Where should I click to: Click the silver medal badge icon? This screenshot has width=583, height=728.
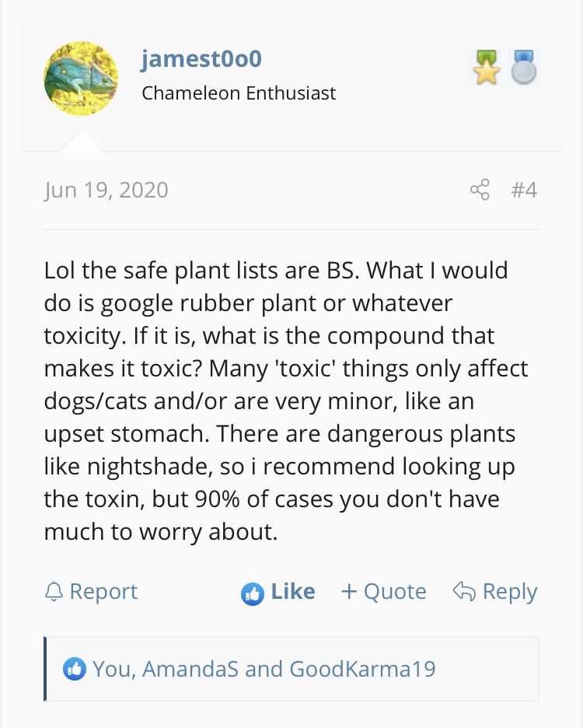[524, 68]
